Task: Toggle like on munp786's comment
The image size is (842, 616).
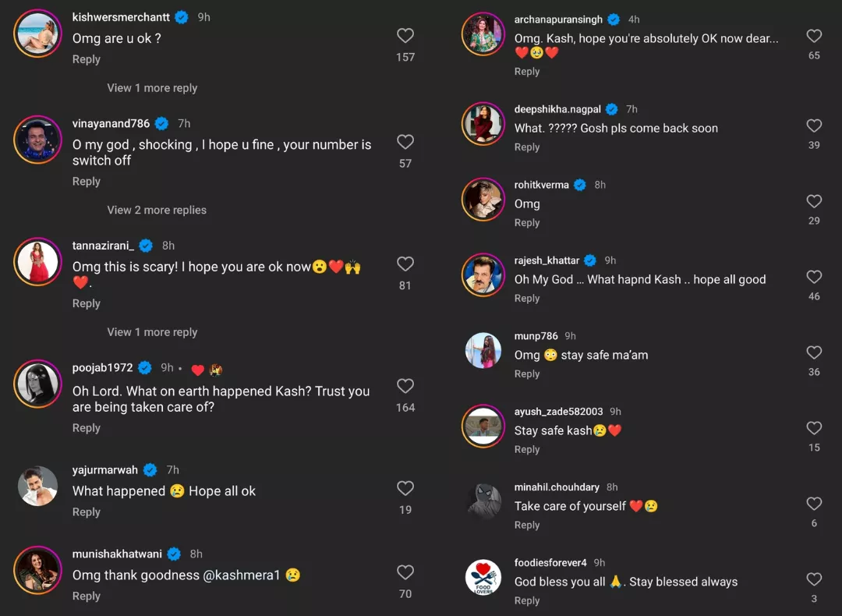Action: (x=814, y=352)
